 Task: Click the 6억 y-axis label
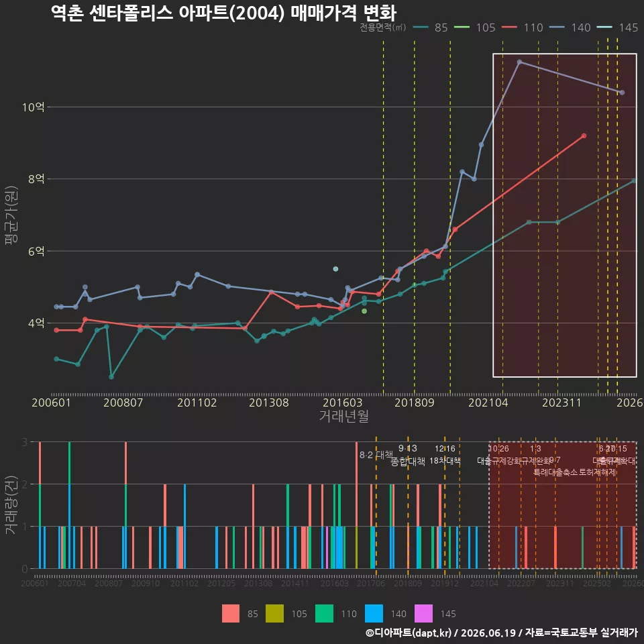pos(36,251)
